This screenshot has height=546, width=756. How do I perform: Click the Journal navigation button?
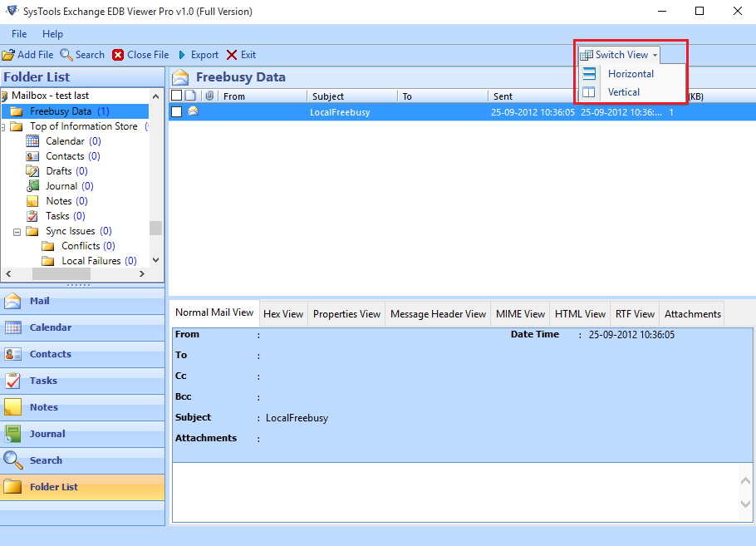click(x=82, y=434)
